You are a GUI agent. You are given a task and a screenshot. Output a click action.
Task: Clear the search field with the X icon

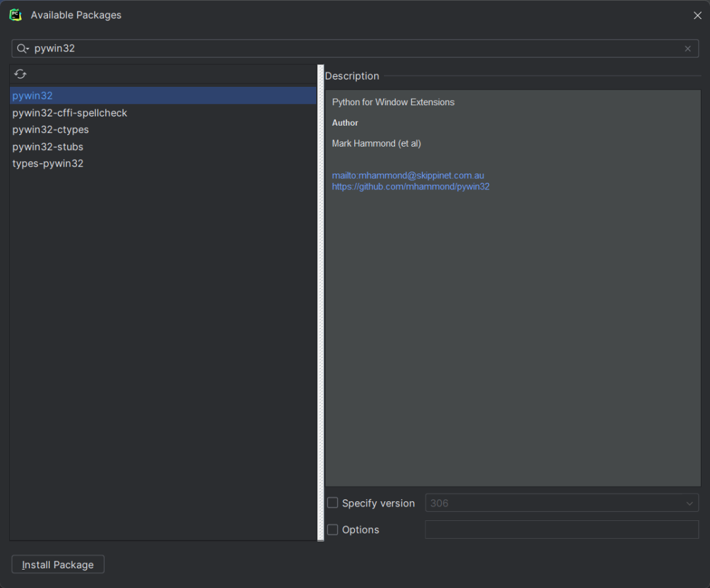click(x=688, y=49)
